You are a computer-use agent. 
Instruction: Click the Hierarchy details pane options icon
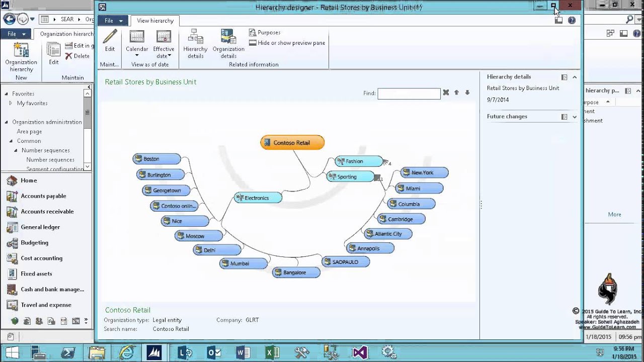[x=565, y=77]
